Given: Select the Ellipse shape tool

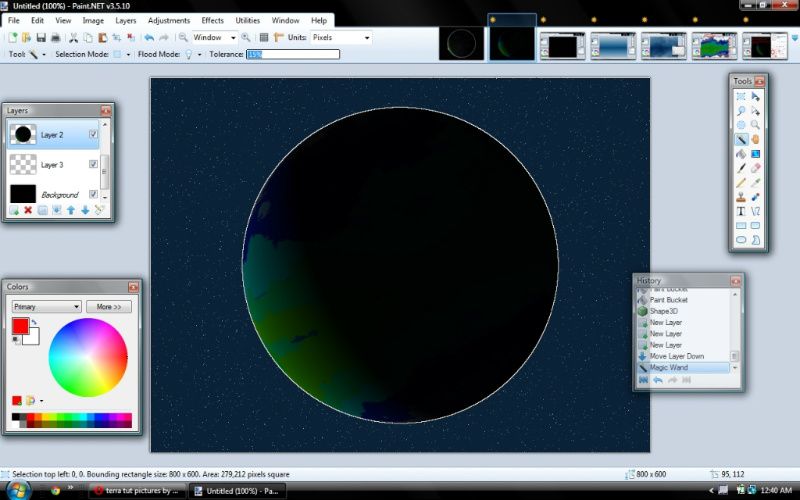Looking at the screenshot, I should pos(741,240).
